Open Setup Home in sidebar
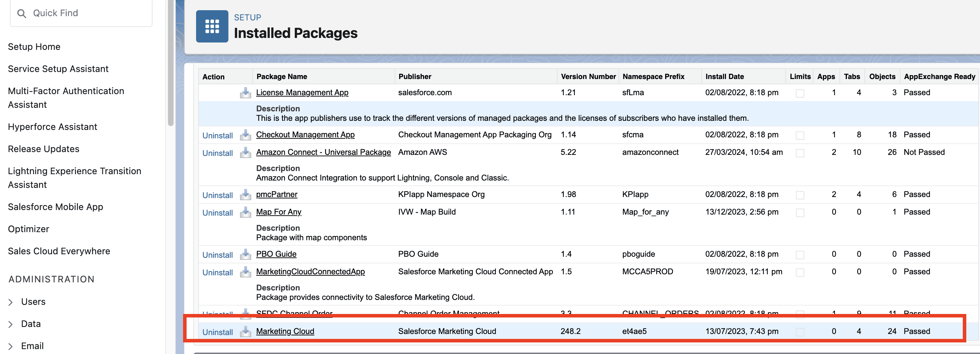Image resolution: width=980 pixels, height=354 pixels. pos(34,47)
